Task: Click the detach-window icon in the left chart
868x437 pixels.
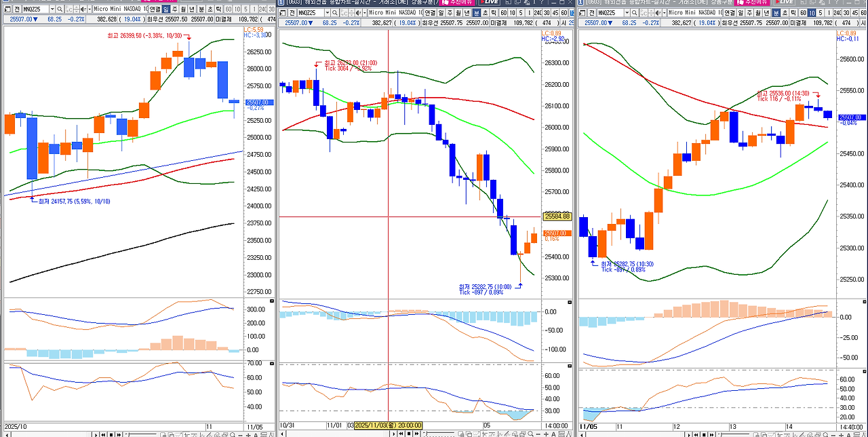Action: click(7, 9)
